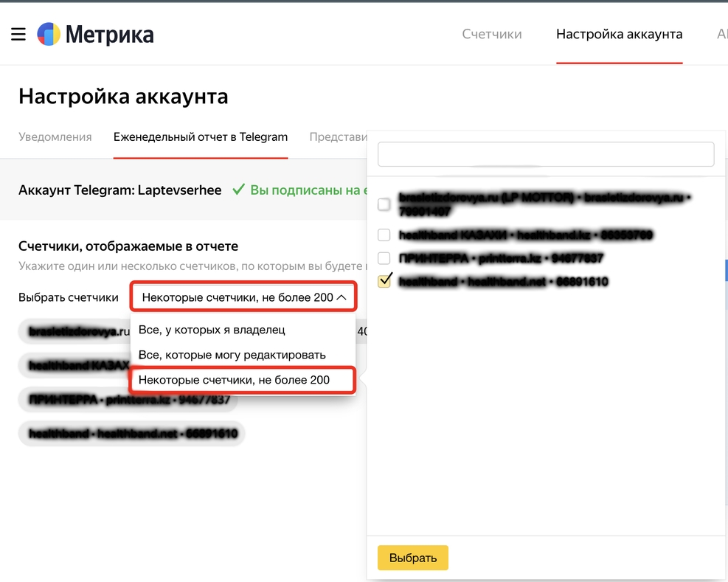This screenshot has width=728, height=582.
Task: Focus the counter search field above the checkbox list
Action: pyautogui.click(x=546, y=154)
